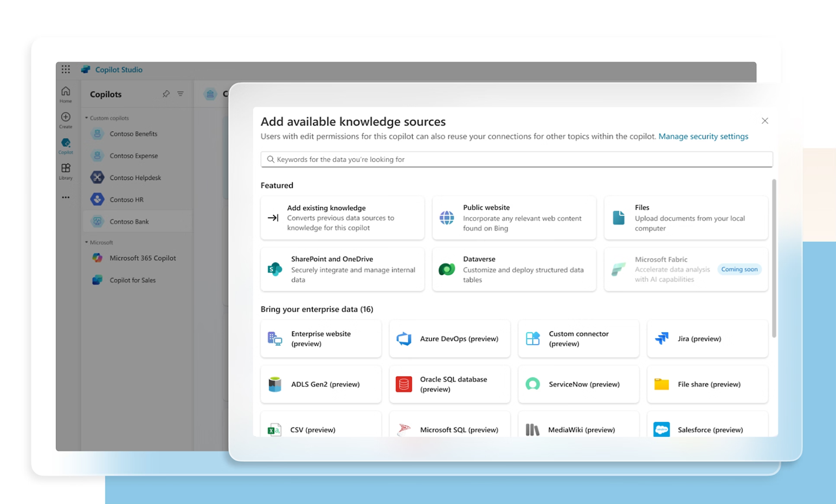This screenshot has width=836, height=504.
Task: Click the Add existing knowledge arrow icon
Action: (273, 218)
